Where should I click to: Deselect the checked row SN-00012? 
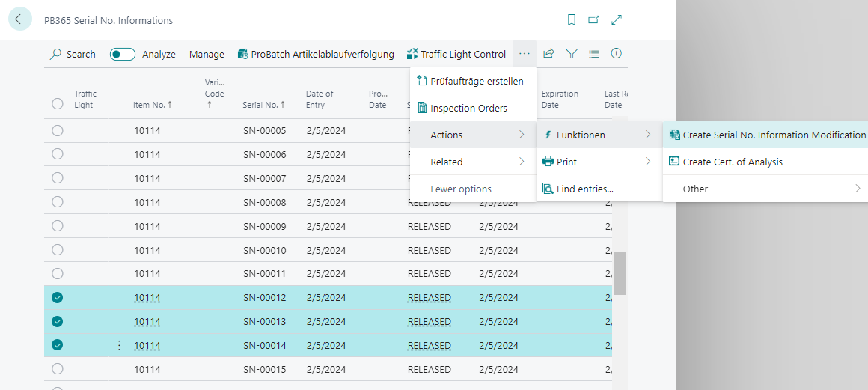(57, 297)
